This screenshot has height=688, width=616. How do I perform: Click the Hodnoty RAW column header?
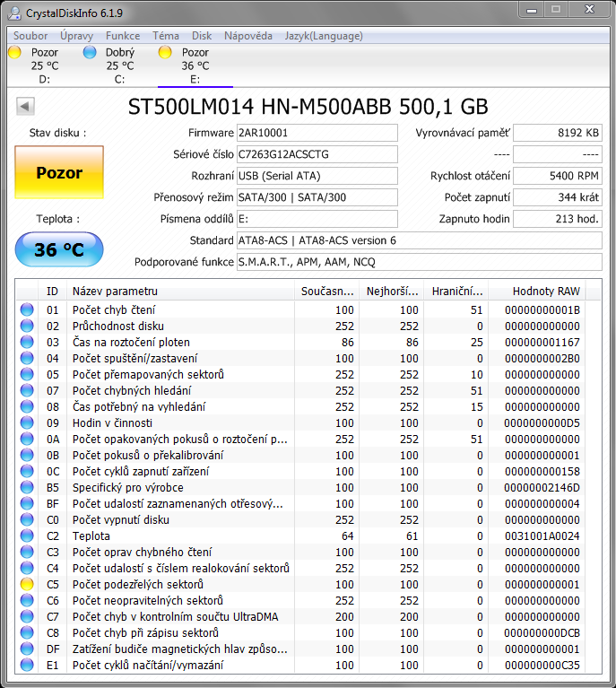click(536, 292)
